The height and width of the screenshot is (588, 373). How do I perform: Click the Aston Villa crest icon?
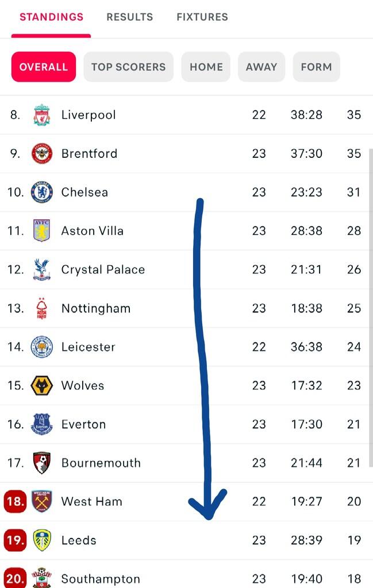41,231
